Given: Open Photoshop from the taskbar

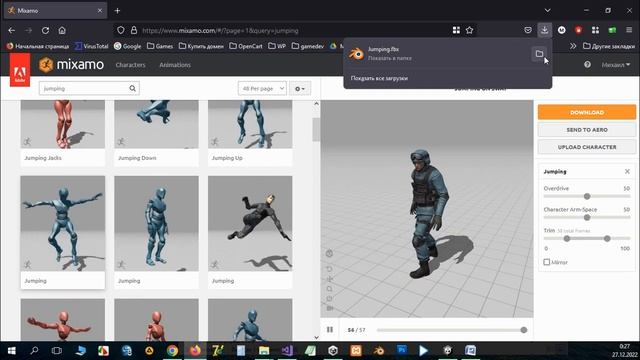Looking at the screenshot, I should [402, 350].
